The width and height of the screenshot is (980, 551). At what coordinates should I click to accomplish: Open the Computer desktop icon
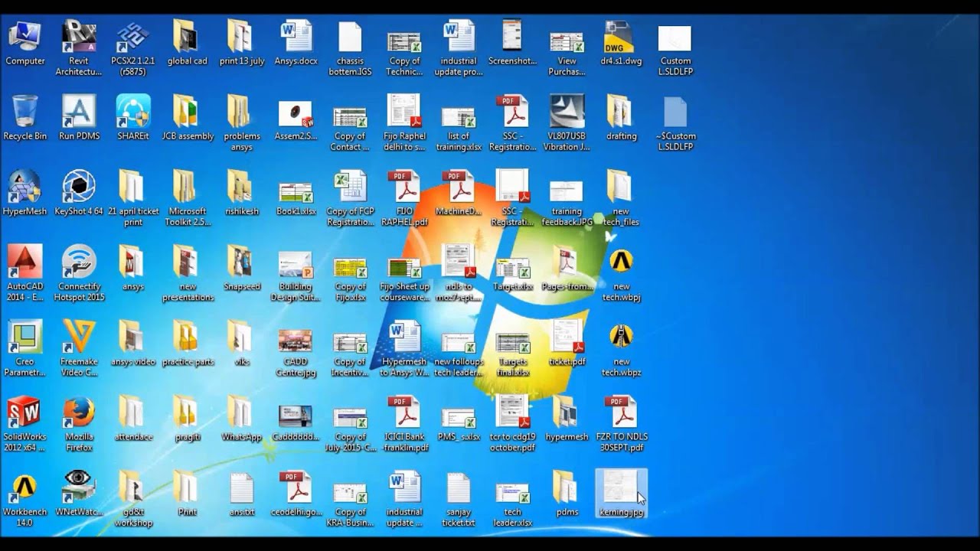pos(24,43)
